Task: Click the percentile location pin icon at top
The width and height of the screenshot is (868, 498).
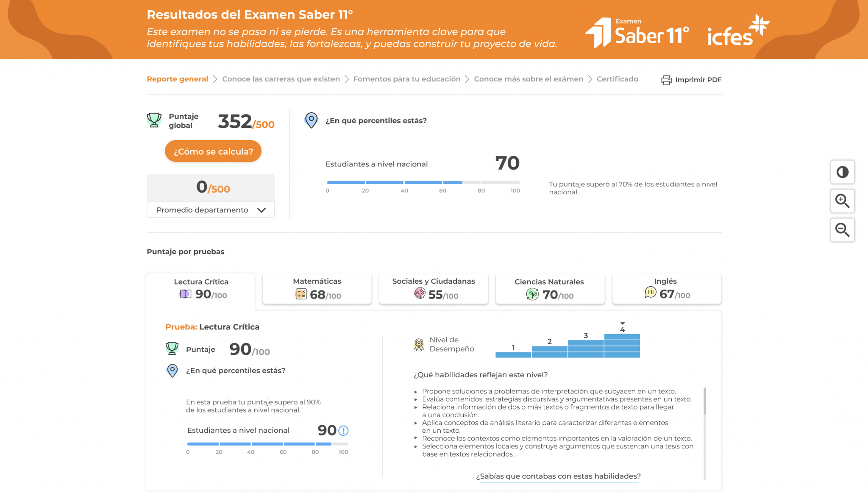Action: pos(311,120)
